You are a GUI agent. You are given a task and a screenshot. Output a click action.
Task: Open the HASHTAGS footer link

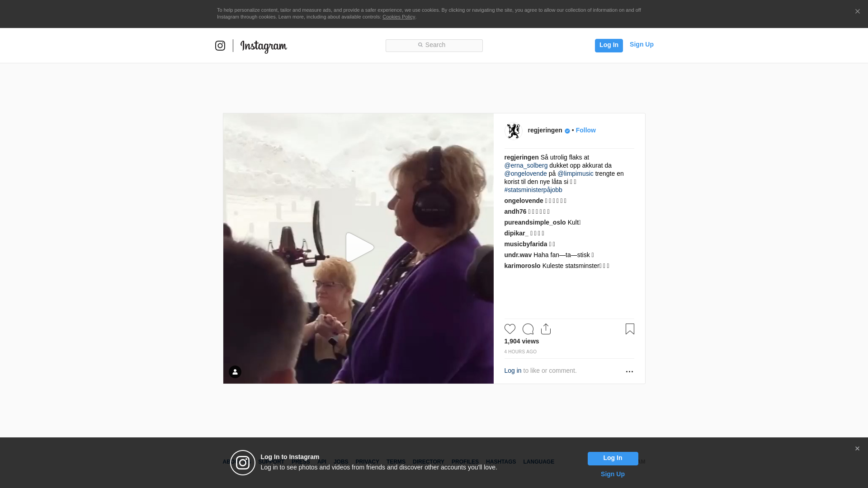click(500, 462)
